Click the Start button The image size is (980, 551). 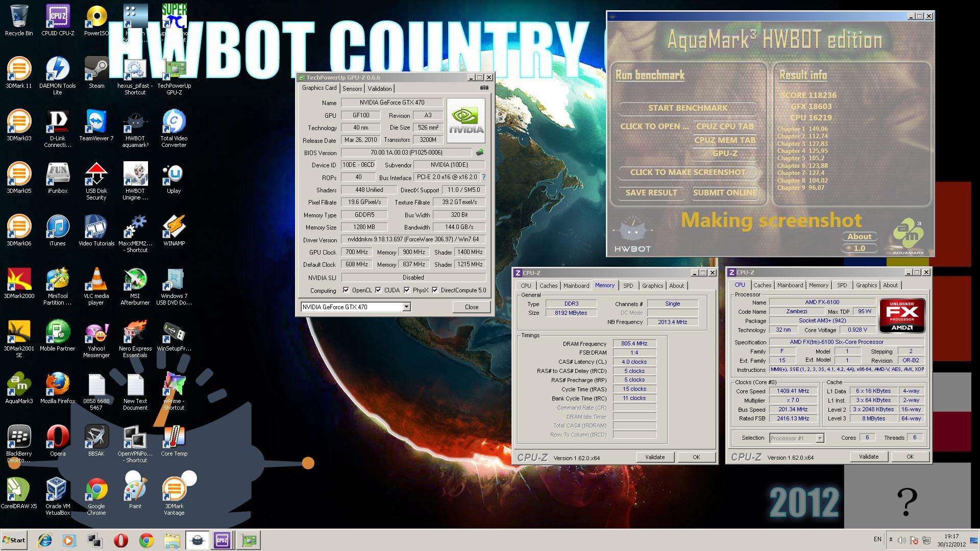point(14,540)
